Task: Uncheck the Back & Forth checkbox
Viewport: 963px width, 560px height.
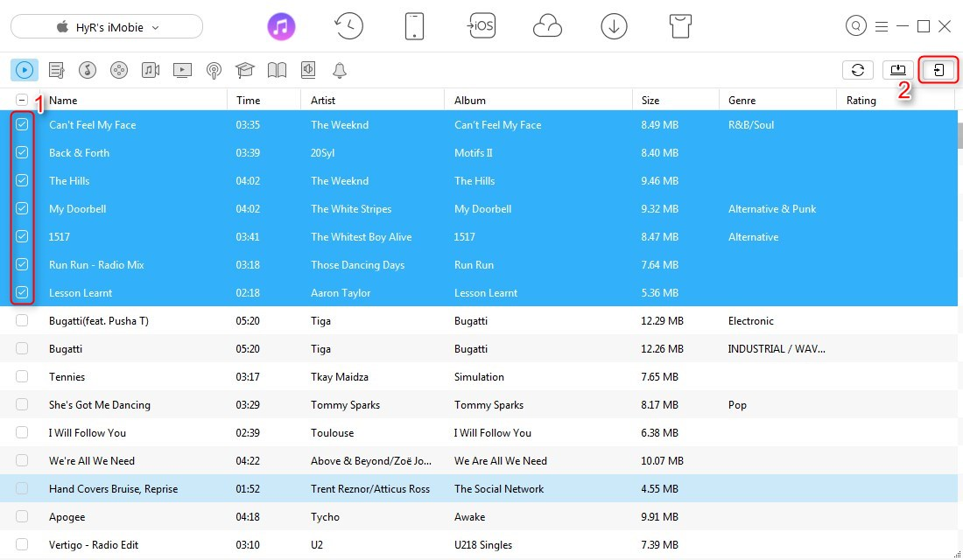Action: tap(22, 152)
